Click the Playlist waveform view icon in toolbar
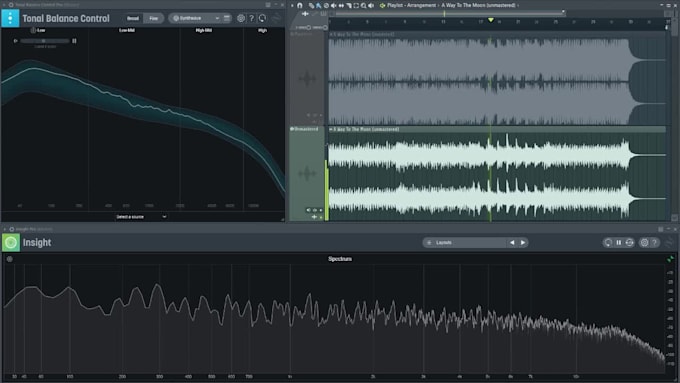The height and width of the screenshot is (383, 680). click(x=305, y=14)
